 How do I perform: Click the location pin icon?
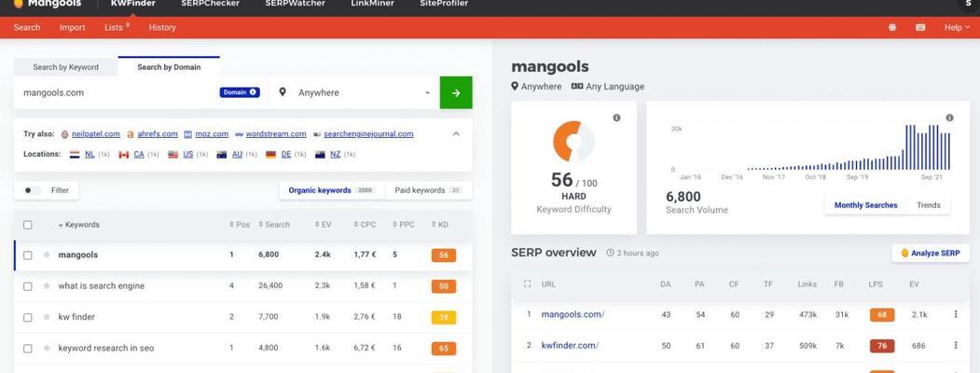pos(283,92)
